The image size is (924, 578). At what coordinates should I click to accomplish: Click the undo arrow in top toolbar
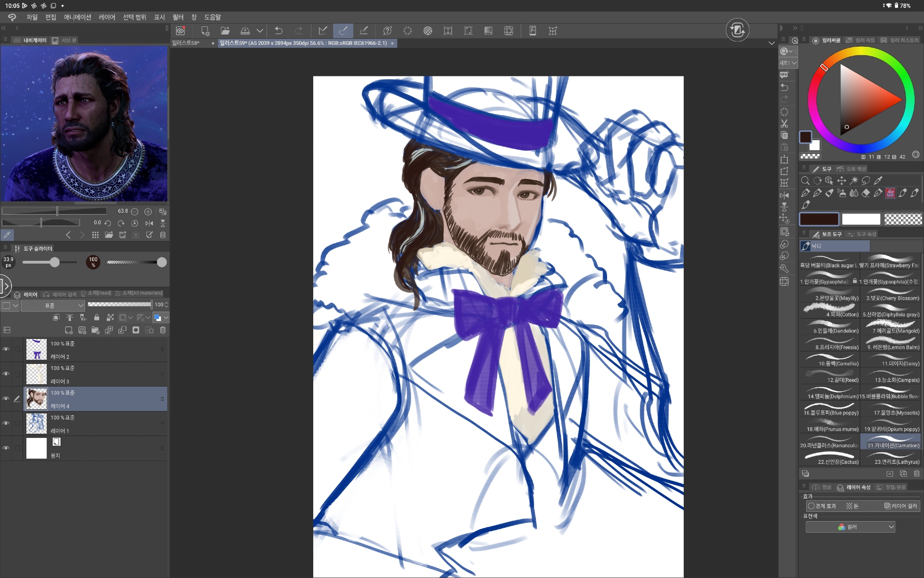279,31
